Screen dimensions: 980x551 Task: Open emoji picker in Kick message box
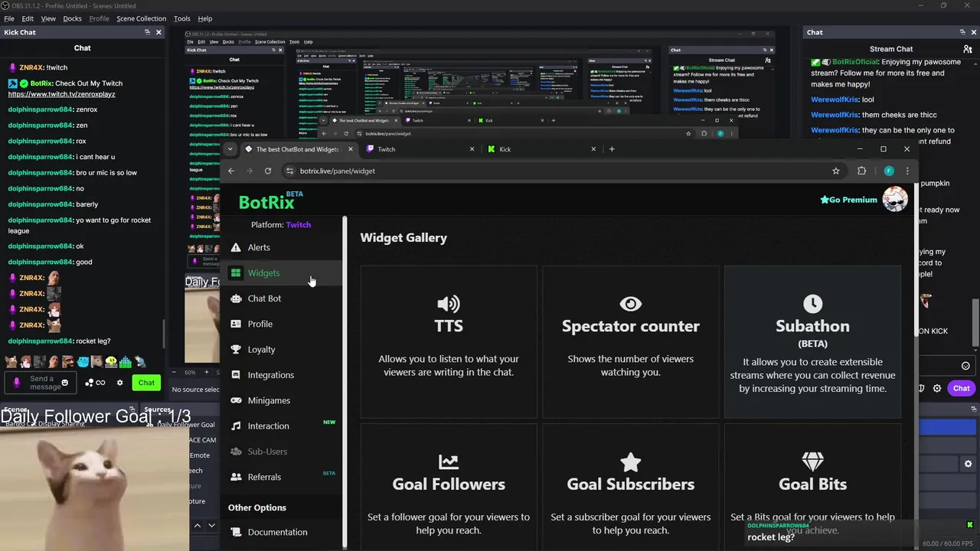pyautogui.click(x=64, y=383)
